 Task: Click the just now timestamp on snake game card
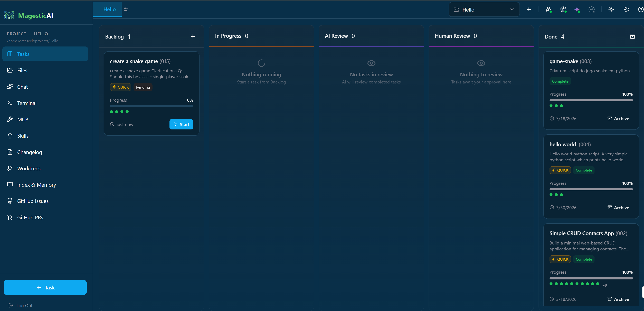[125, 125]
